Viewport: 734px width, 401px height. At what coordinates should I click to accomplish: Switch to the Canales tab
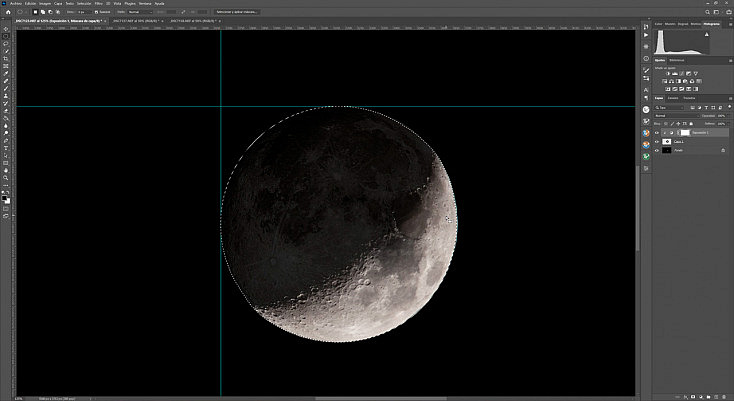(673, 98)
